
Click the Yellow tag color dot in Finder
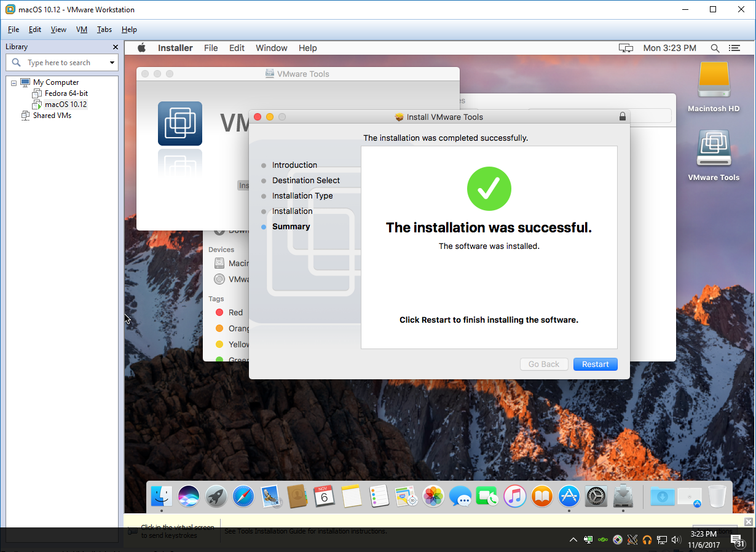click(x=219, y=344)
